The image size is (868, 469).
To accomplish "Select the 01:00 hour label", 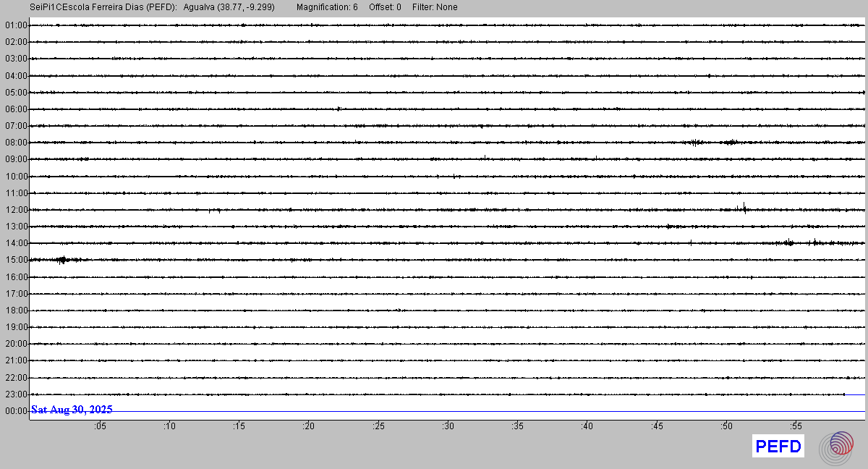I will [16, 25].
